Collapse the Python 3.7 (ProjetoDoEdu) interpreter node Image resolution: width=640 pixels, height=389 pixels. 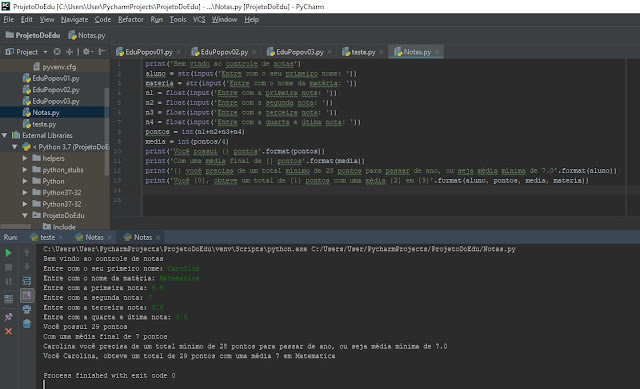(x=15, y=147)
